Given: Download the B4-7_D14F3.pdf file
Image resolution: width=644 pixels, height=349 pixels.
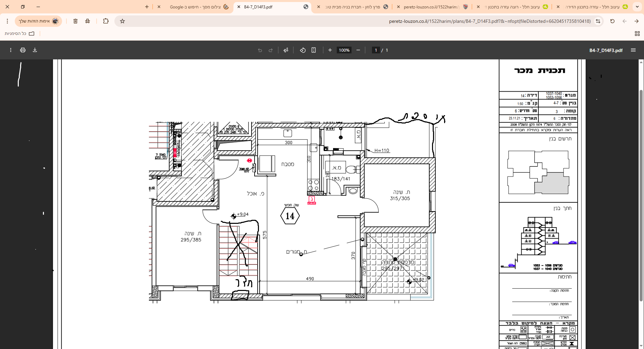Looking at the screenshot, I should point(35,50).
